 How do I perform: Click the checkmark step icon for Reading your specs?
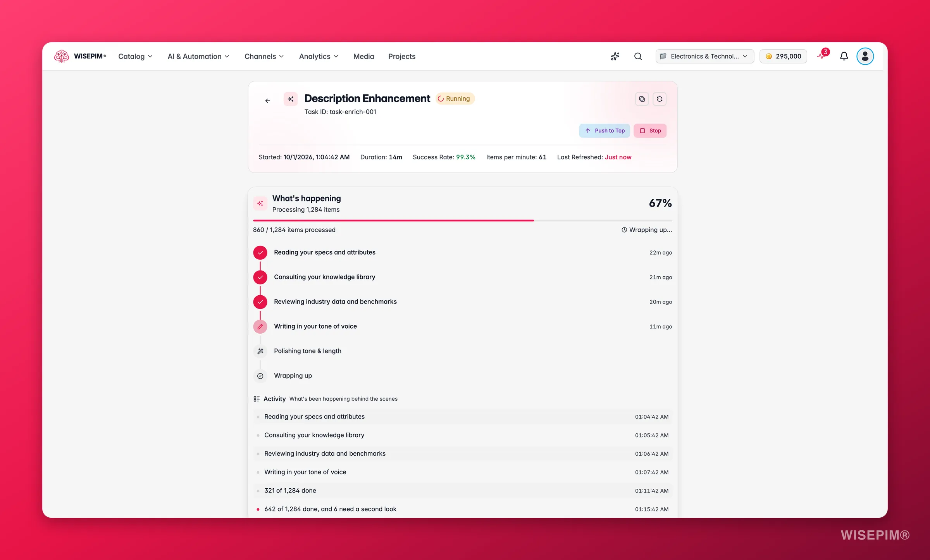tap(260, 253)
